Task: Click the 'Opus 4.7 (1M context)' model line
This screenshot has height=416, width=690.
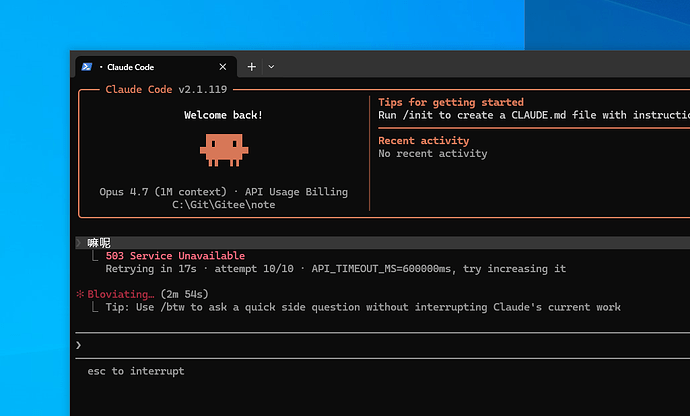Action: [x=224, y=192]
